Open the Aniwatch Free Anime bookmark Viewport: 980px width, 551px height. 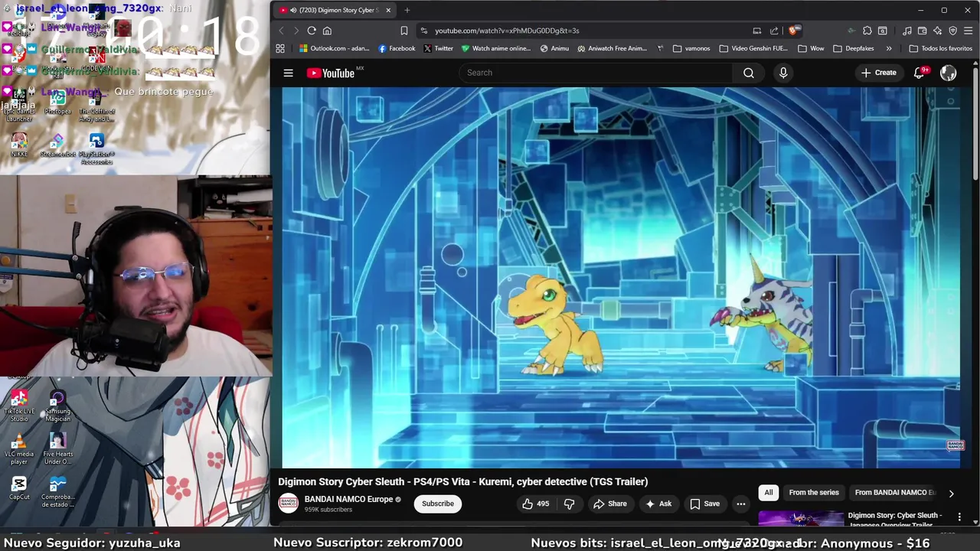(612, 48)
